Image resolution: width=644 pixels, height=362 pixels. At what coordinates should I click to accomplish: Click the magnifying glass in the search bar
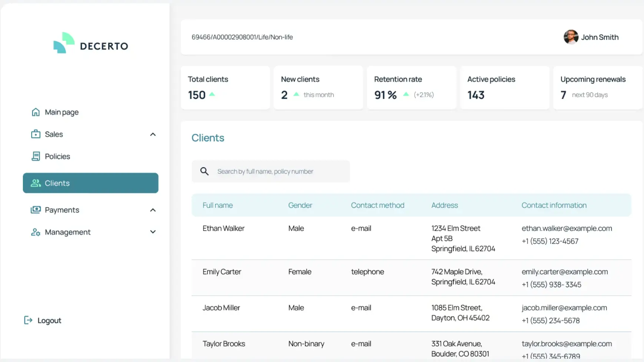coord(204,171)
